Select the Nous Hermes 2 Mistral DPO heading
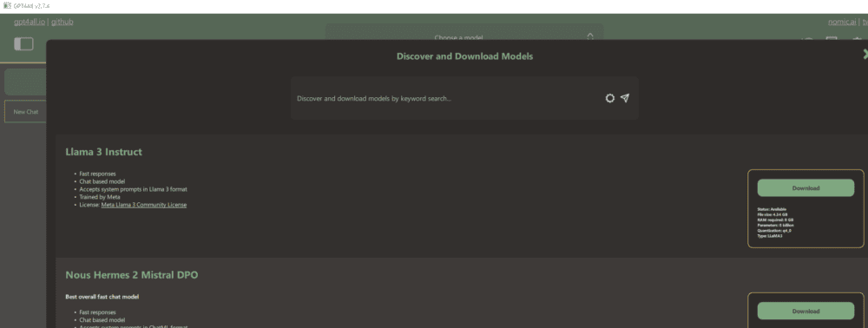 click(x=132, y=275)
